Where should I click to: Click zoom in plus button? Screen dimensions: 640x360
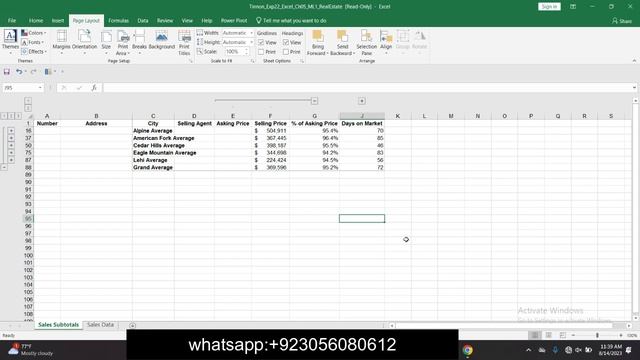(x=621, y=335)
